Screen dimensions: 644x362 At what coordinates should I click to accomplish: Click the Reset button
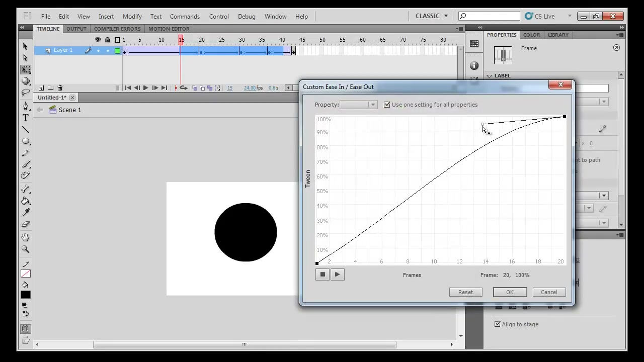click(x=465, y=292)
